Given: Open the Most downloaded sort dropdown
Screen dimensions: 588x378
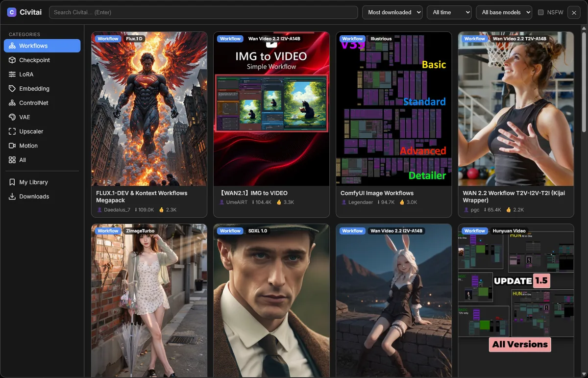Looking at the screenshot, I should tap(392, 12).
